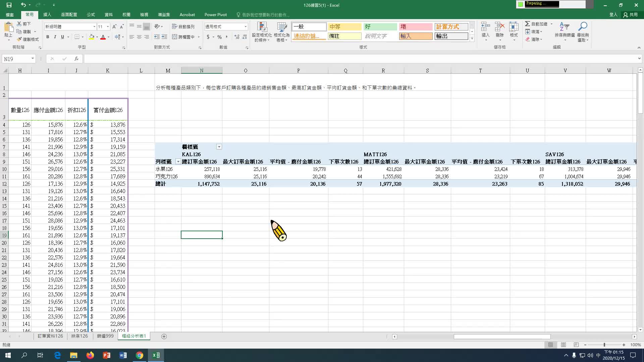Click the text orientation icon
Image resolution: width=644 pixels, height=362 pixels.
(x=157, y=26)
